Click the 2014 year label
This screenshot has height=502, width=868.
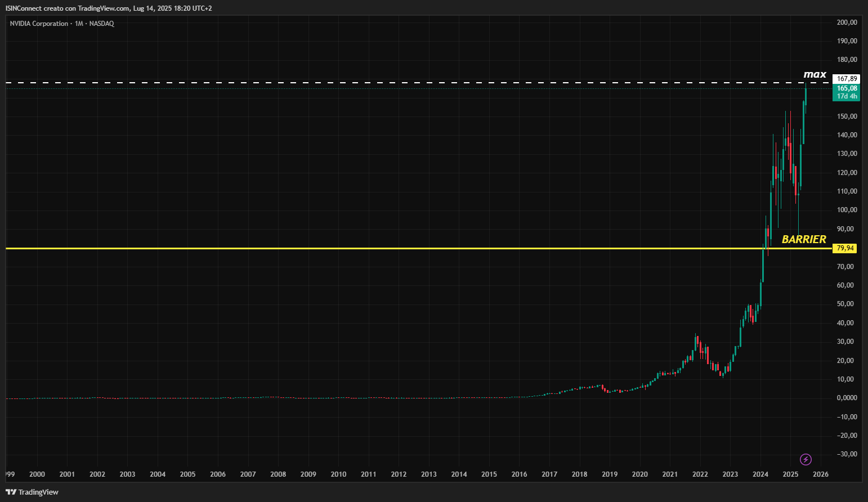pos(459,474)
